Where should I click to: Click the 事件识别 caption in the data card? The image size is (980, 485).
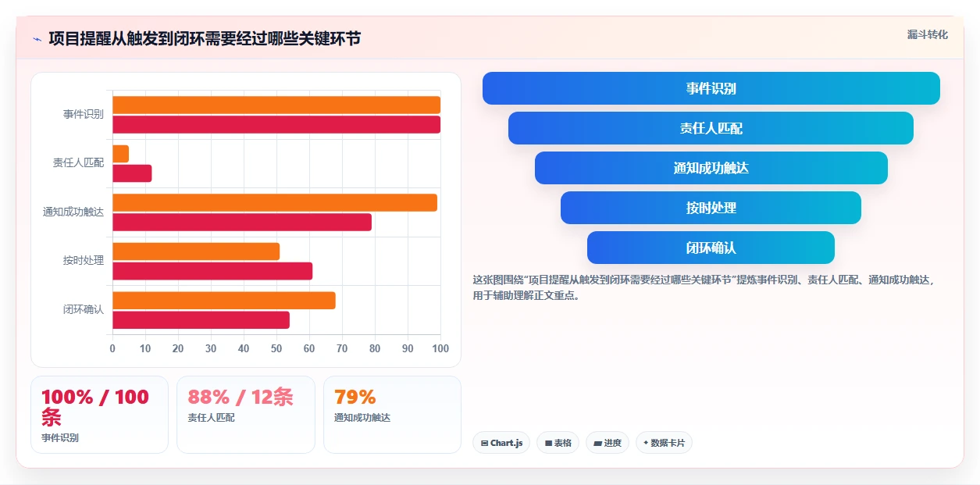(x=60, y=438)
